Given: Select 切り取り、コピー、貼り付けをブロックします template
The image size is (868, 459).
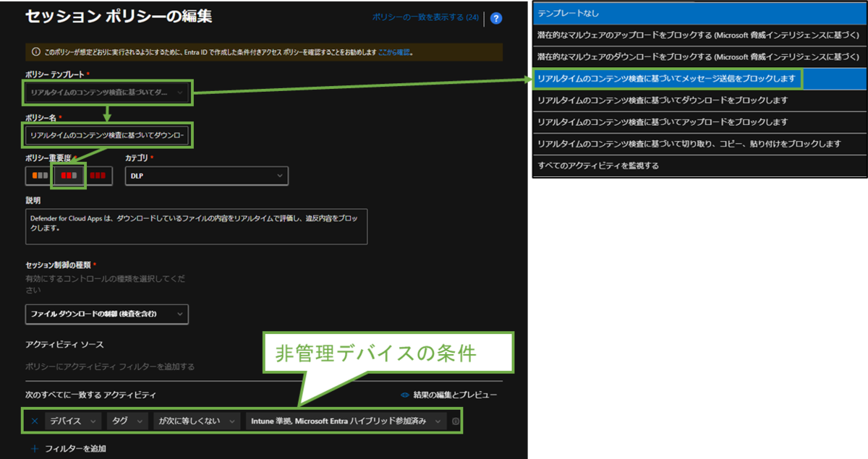Looking at the screenshot, I should 699,144.
